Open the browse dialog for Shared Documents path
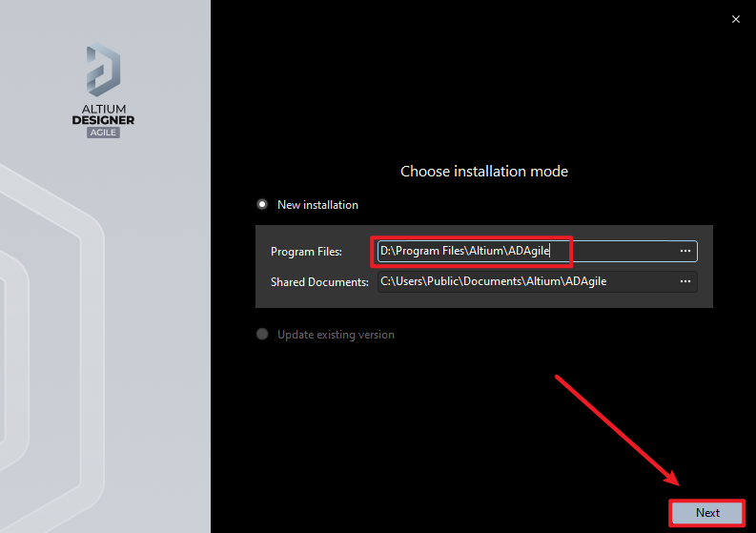The width and height of the screenshot is (756, 533). coord(684,281)
